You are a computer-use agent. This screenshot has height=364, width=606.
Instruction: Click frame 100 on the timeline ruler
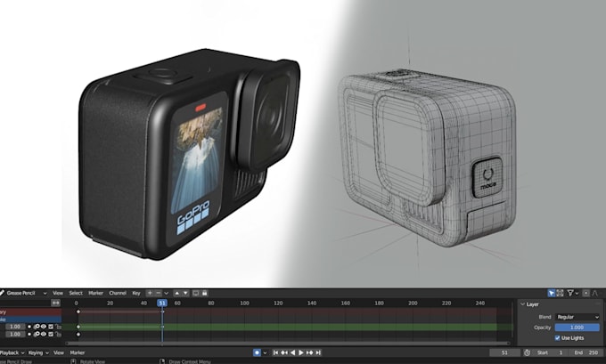245,303
